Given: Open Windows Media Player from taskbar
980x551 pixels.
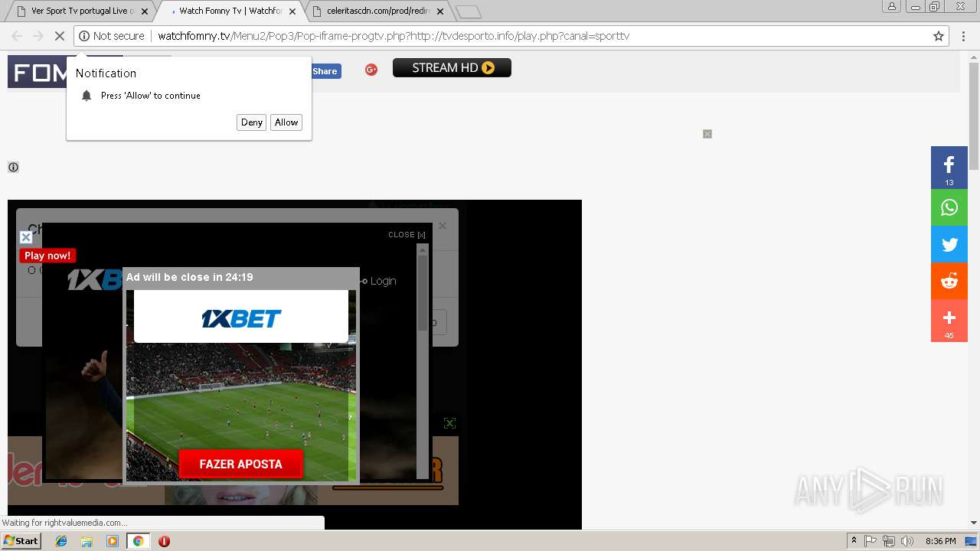Looking at the screenshot, I should pyautogui.click(x=113, y=541).
